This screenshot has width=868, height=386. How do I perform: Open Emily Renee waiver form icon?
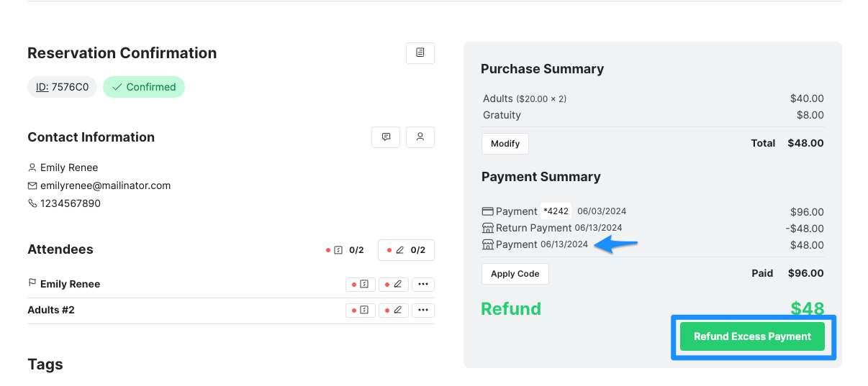click(361, 285)
